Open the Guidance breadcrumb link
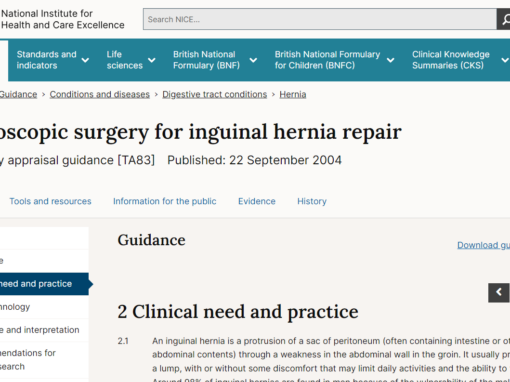 (x=18, y=95)
